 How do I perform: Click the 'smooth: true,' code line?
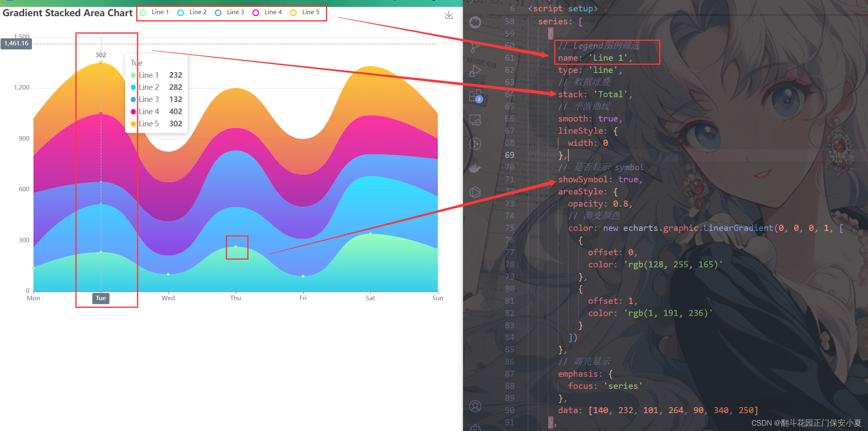click(590, 119)
